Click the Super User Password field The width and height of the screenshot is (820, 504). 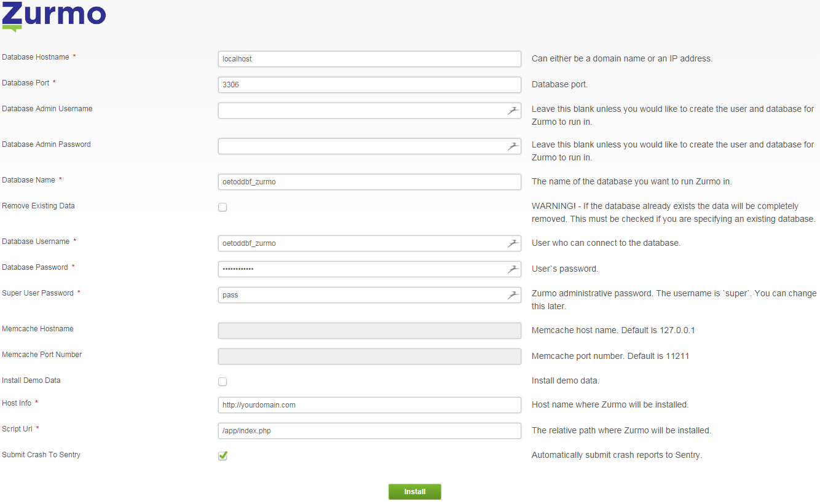(369, 295)
